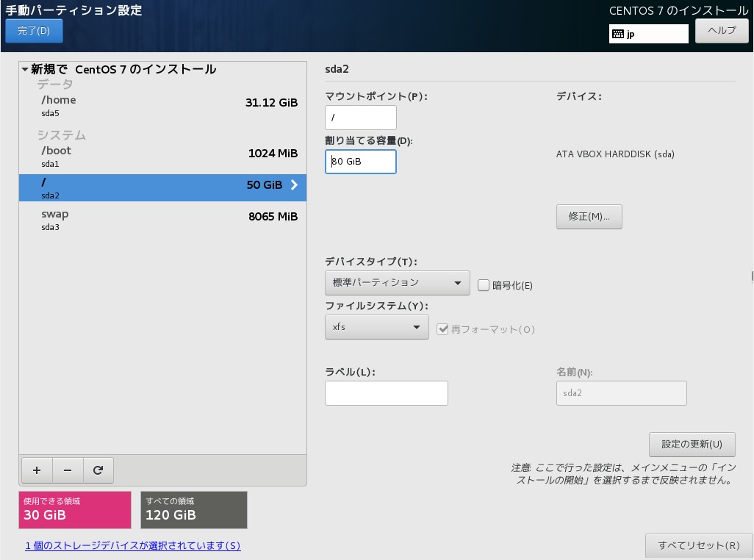
Task: Click the pink available space 30 GiB box
Action: point(75,509)
